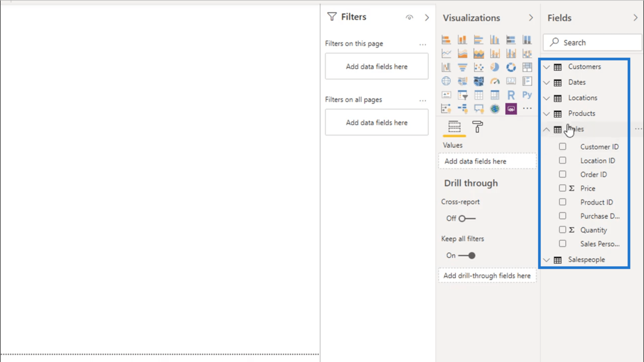Viewport: 644px width, 362px height.
Task: Open Sales table more options ellipsis
Action: click(x=638, y=129)
